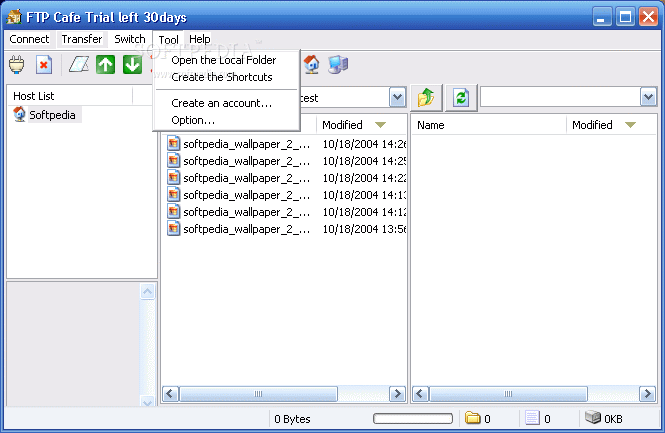665x433 pixels.
Task: Click the transfer progress bar
Action: [413, 419]
